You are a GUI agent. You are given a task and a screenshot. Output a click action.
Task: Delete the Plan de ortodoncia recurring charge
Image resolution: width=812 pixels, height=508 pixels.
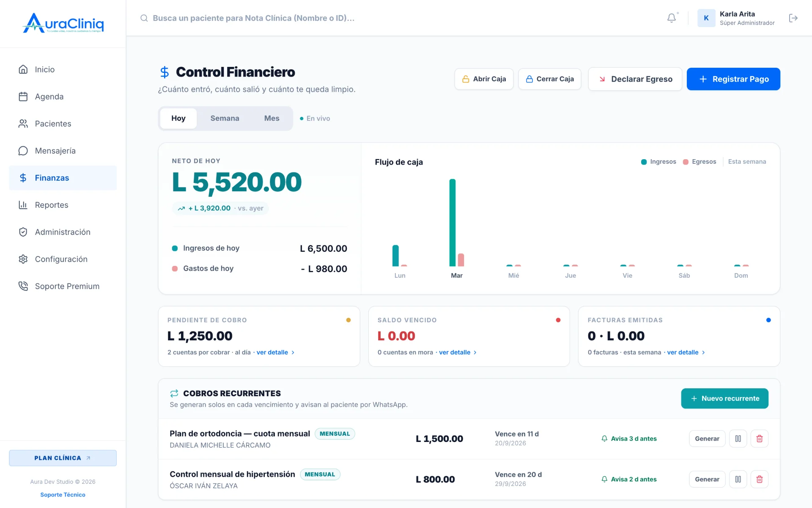[x=760, y=439]
